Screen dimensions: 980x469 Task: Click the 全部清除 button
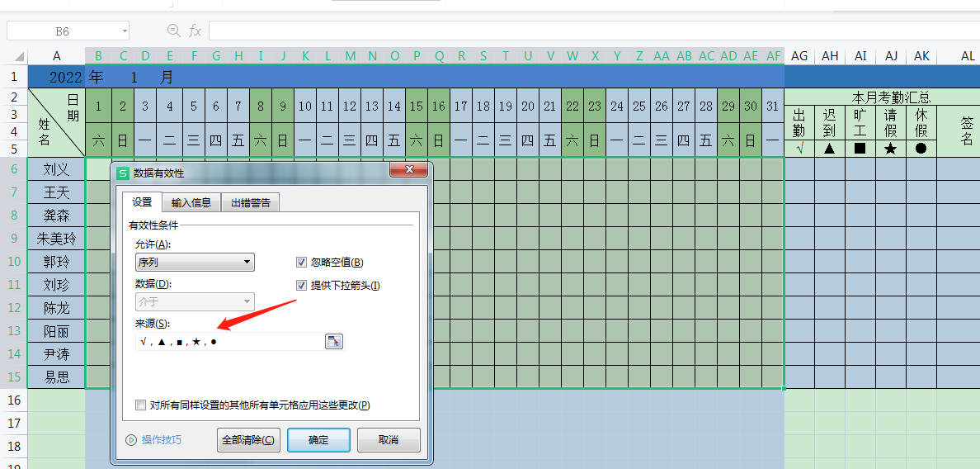248,439
